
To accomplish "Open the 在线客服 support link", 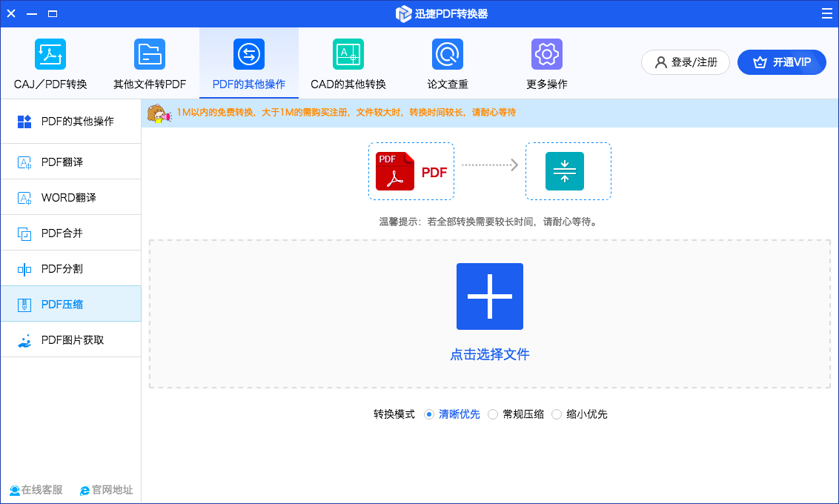I will tap(36, 490).
